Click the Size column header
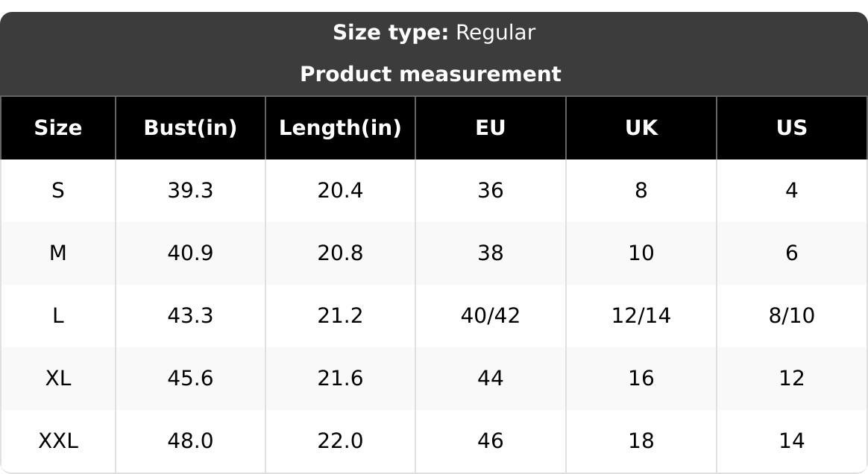Image resolution: width=868 pixels, height=474 pixels. coord(58,127)
